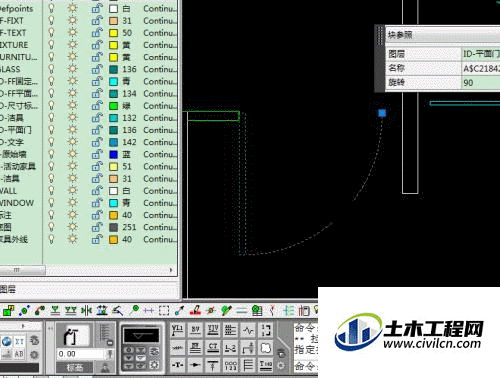This screenshot has width=500, height=378.
Task: Click the -T- symbol button
Action: (x=178, y=365)
